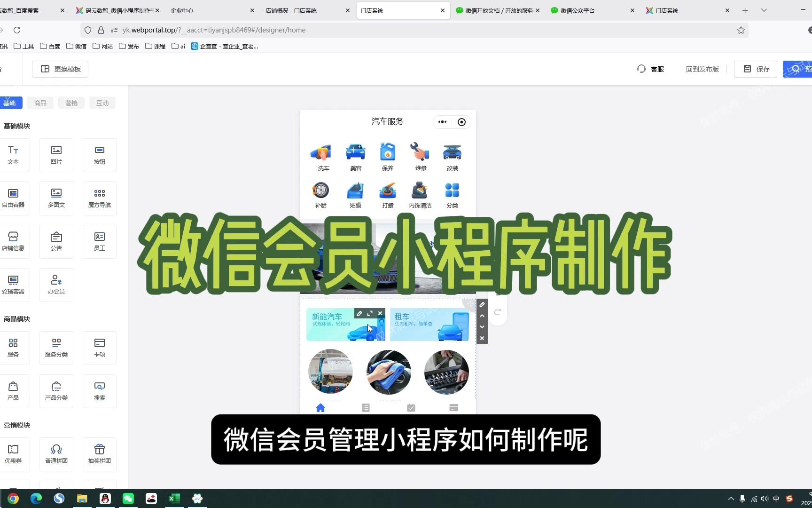Open Chrome from the taskbar
The height and width of the screenshot is (508, 812).
[x=13, y=499]
